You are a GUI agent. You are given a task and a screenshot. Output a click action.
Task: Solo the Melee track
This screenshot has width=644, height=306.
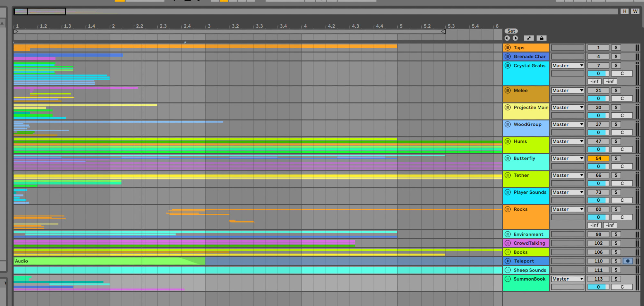point(616,91)
